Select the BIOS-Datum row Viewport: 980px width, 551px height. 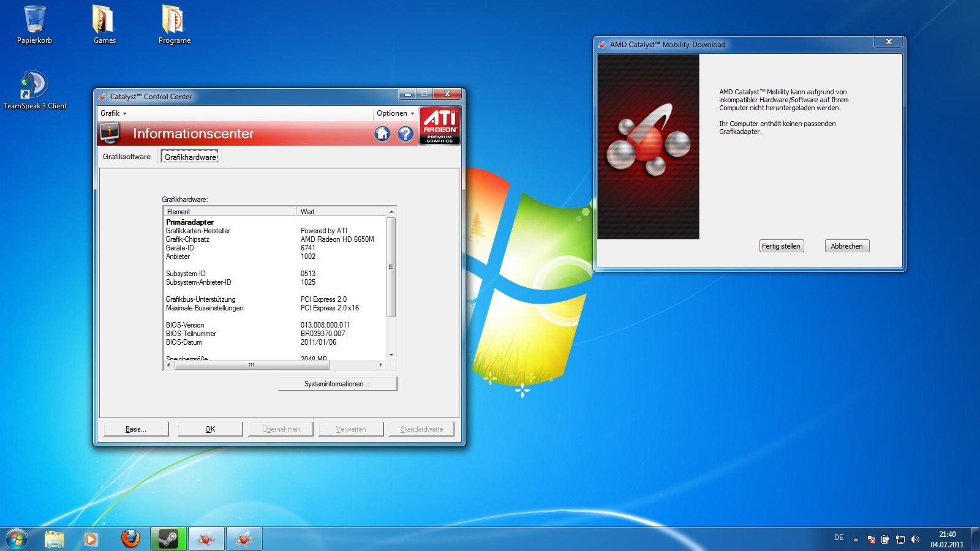275,342
